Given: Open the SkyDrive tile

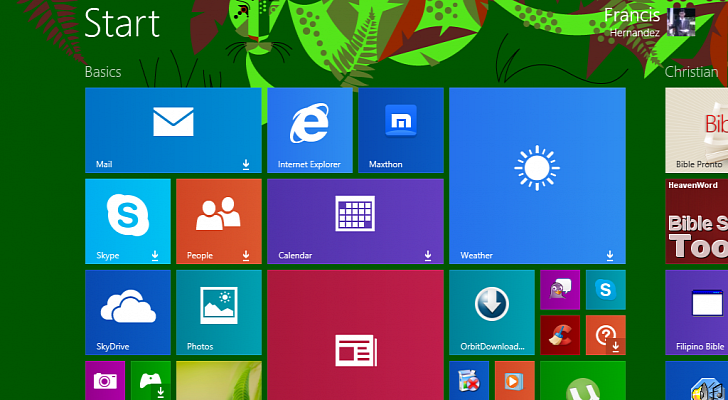Looking at the screenshot, I should (128, 312).
